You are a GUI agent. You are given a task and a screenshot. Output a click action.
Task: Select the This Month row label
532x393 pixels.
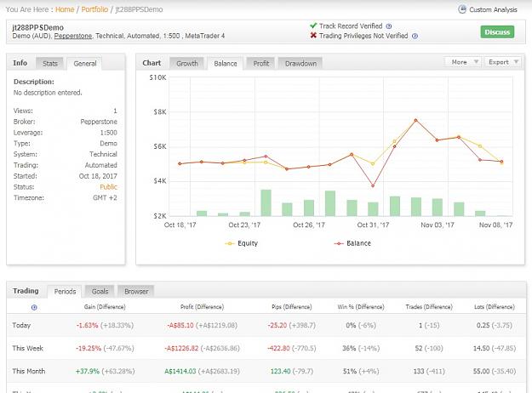tap(28, 371)
